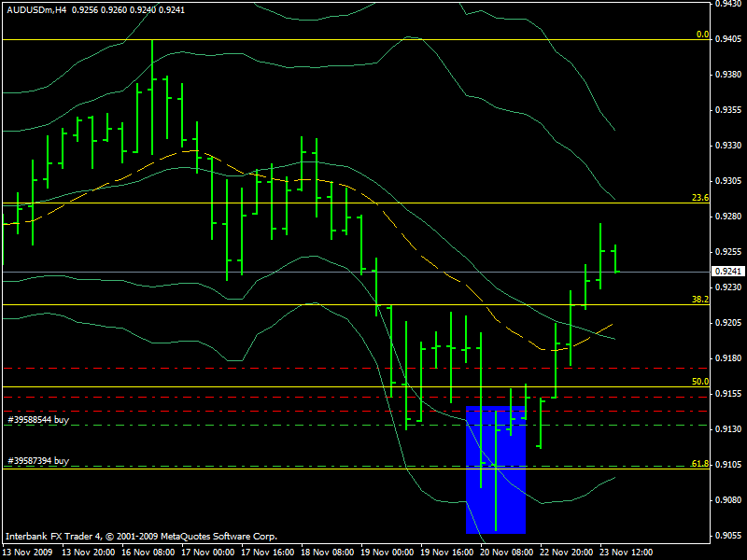Click the 0.9405 price axis label

pyautogui.click(x=728, y=39)
